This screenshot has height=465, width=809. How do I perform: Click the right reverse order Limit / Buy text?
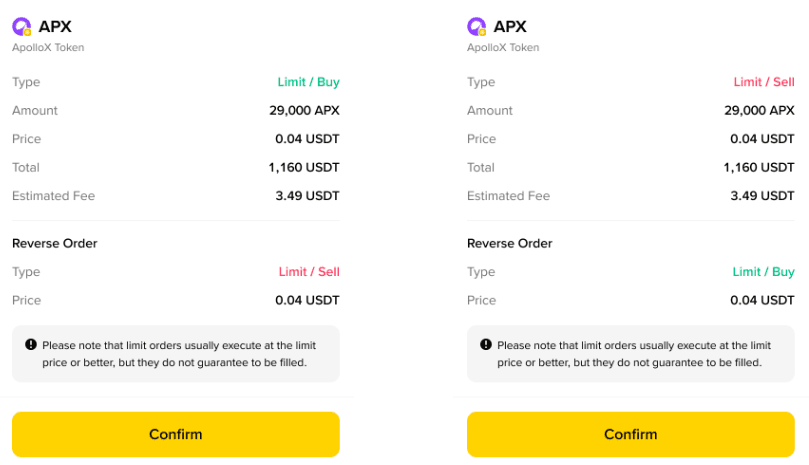point(764,272)
